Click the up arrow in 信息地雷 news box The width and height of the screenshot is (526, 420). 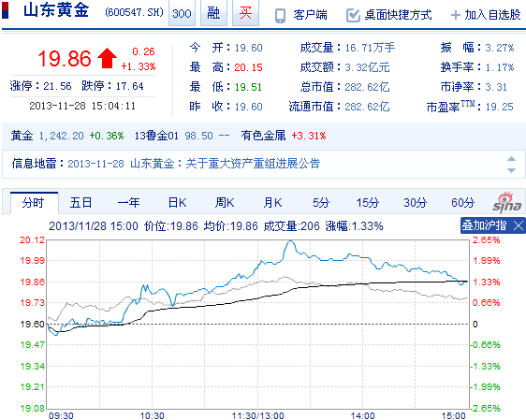[x=511, y=159]
